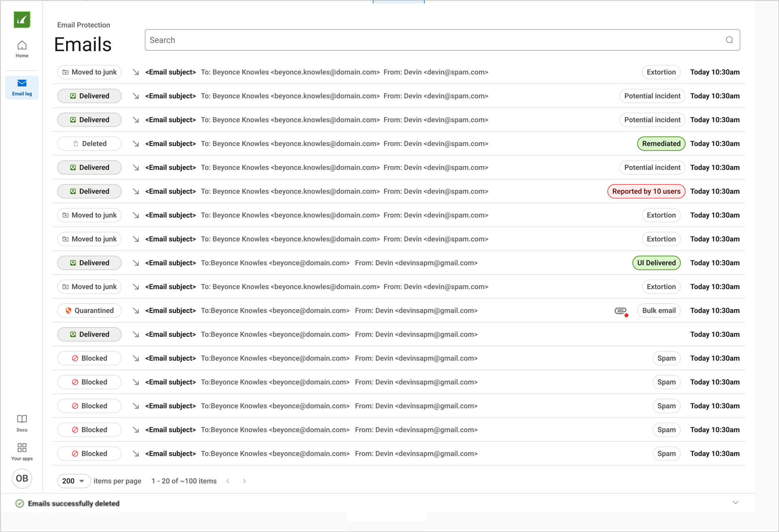Click the OB user avatar
This screenshot has width=779, height=532.
[x=22, y=478]
